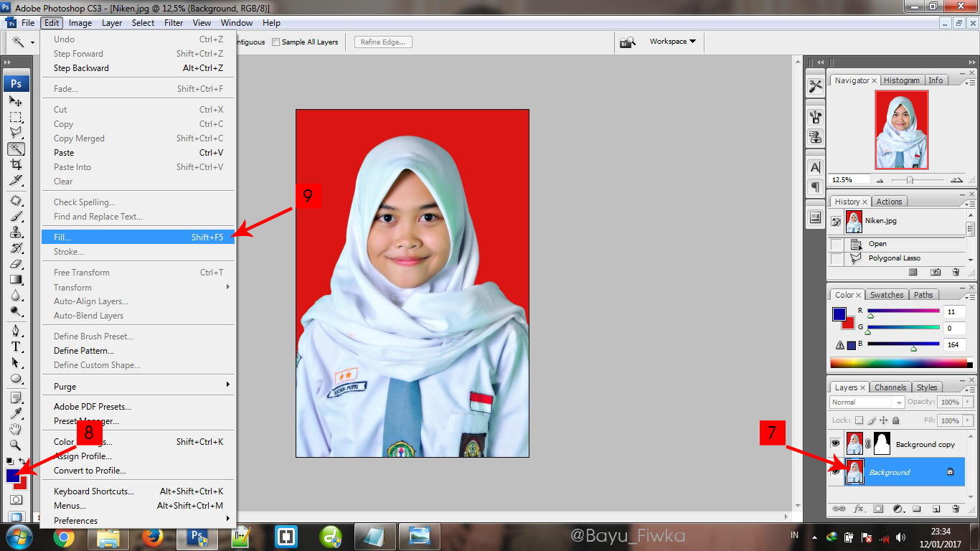The image size is (980, 551).
Task: Click Define Pattern... in Edit menu
Action: coord(84,351)
